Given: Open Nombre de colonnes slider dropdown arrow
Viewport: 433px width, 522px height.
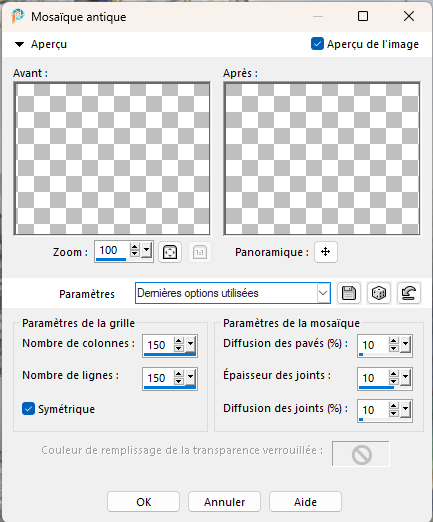Looking at the screenshot, I should pos(190,344).
